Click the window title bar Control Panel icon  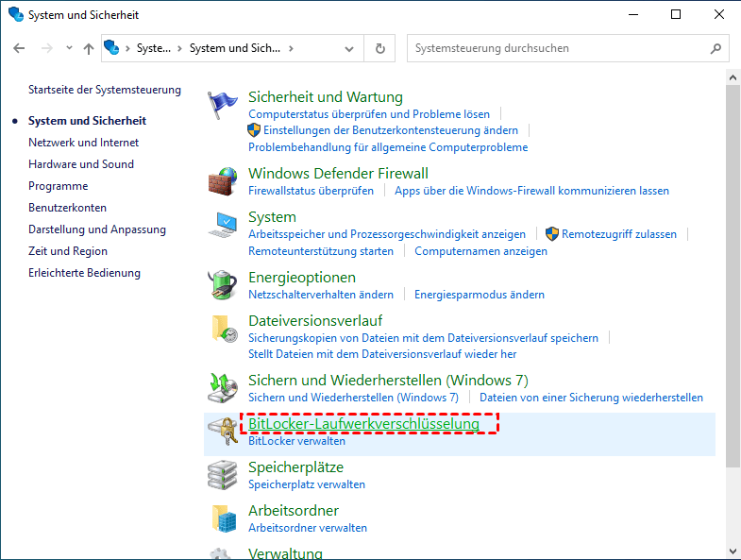click(x=16, y=14)
